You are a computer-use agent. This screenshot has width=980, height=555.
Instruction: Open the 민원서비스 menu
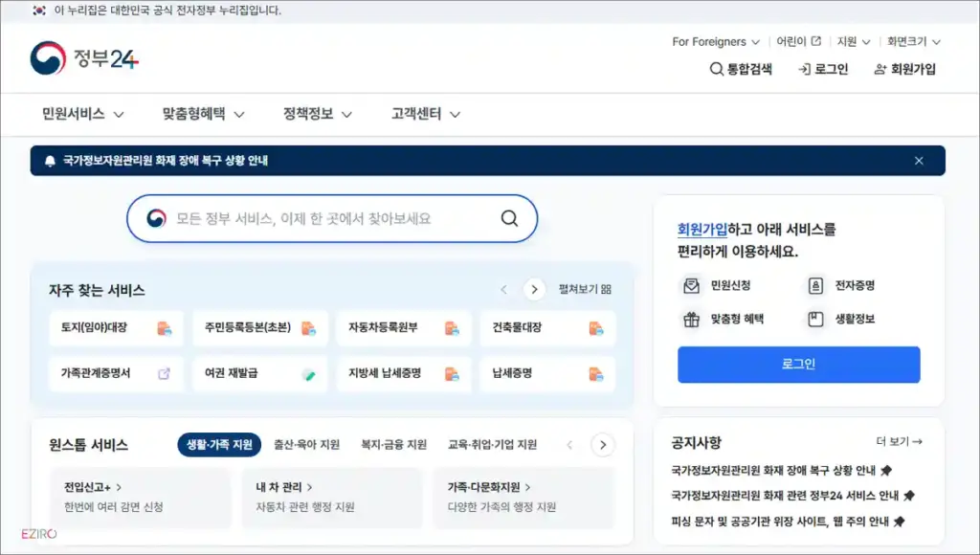(x=75, y=113)
